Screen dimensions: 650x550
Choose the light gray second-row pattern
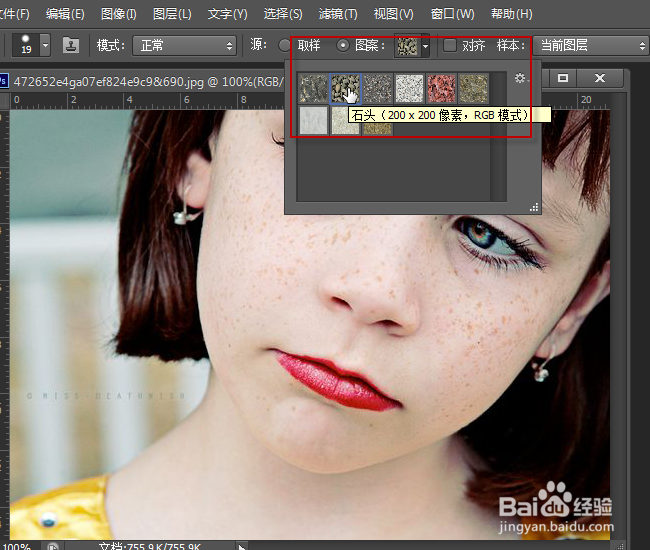(313, 121)
